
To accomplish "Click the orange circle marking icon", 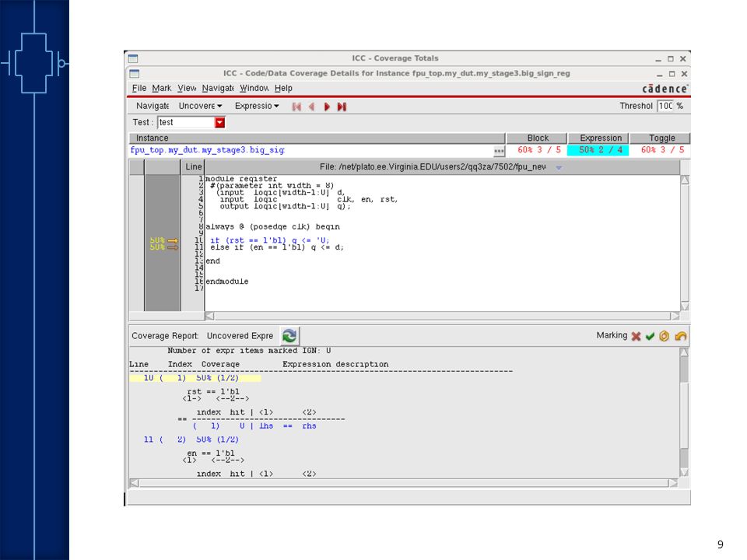I will 664,336.
